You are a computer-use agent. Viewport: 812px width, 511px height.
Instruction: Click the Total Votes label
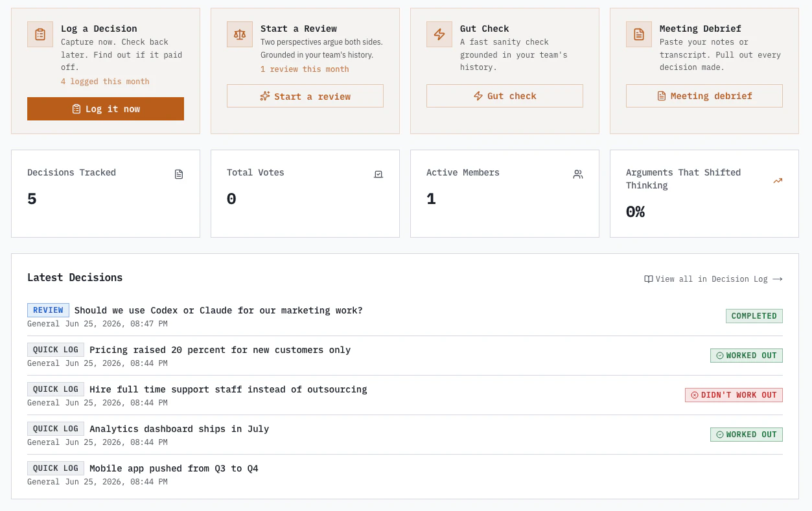click(255, 172)
